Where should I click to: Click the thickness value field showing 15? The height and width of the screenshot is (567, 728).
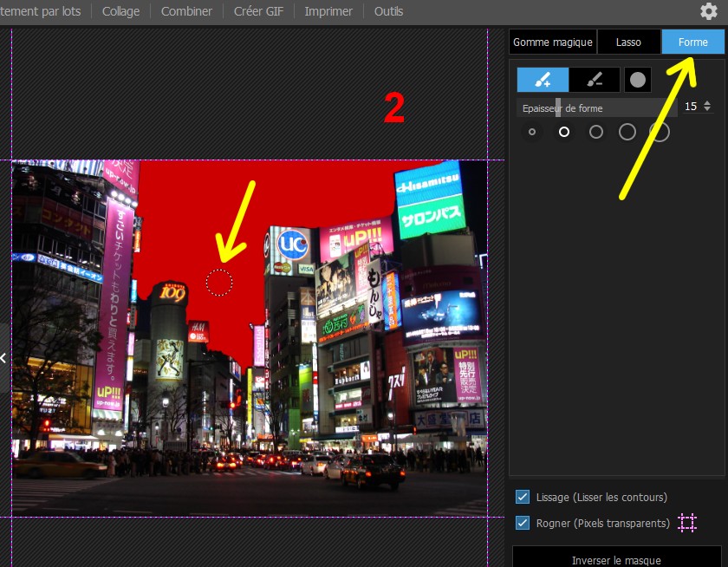coord(691,107)
